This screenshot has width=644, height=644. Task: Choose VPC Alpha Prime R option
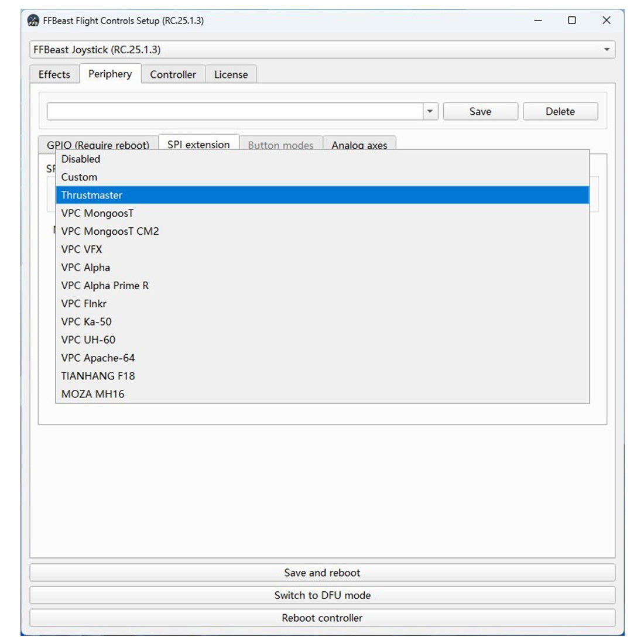point(105,286)
